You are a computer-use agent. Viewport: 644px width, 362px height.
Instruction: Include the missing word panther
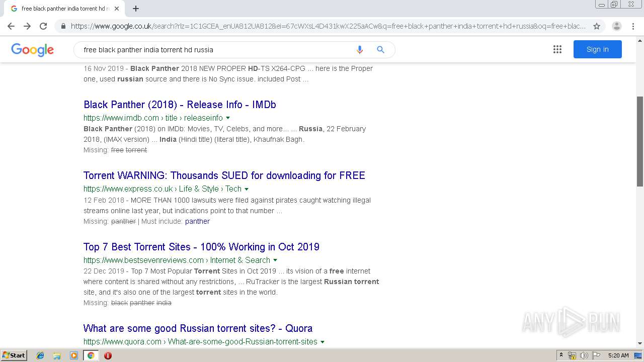coord(197,221)
